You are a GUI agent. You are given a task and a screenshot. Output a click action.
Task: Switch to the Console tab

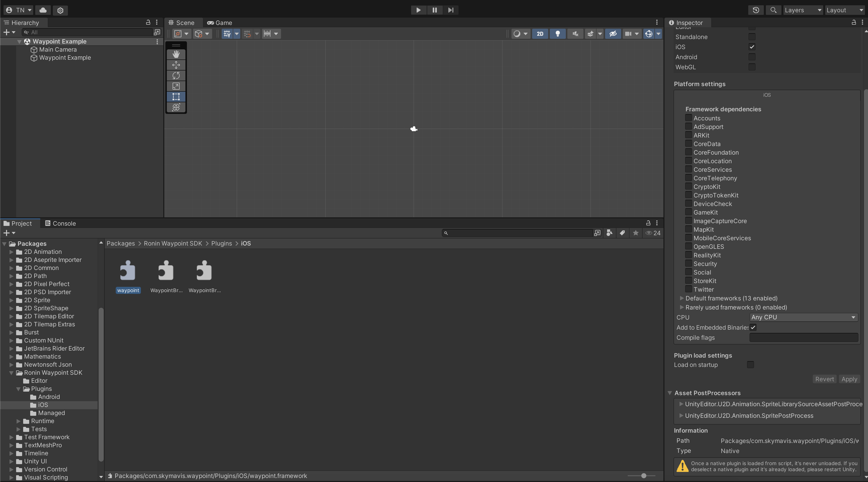pyautogui.click(x=60, y=223)
